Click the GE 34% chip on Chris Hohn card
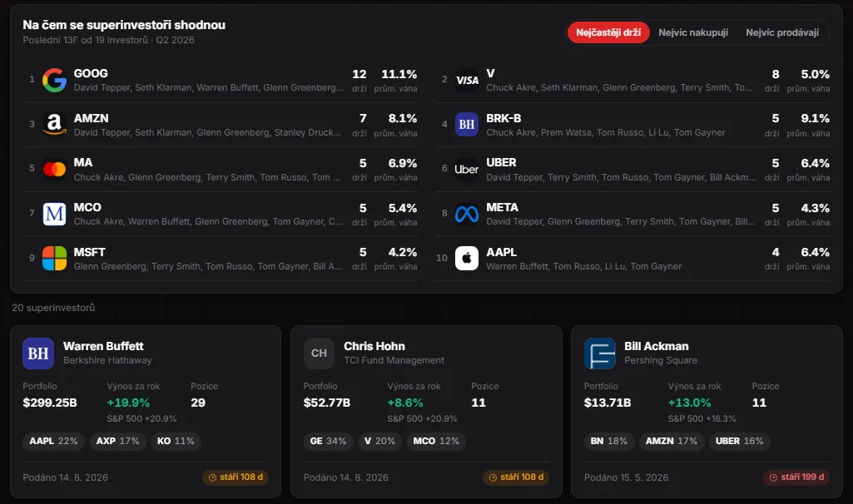Image resolution: width=853 pixels, height=504 pixels. coord(328,441)
